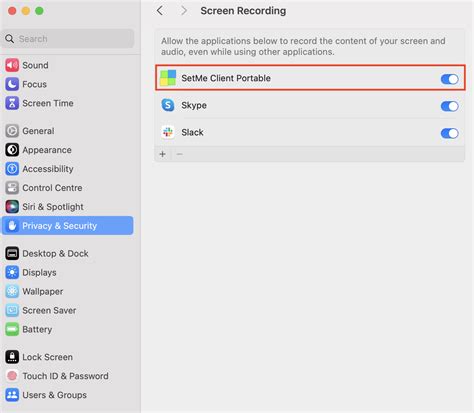This screenshot has width=474, height=413.
Task: Click the yellow minimize window button
Action: click(26, 11)
